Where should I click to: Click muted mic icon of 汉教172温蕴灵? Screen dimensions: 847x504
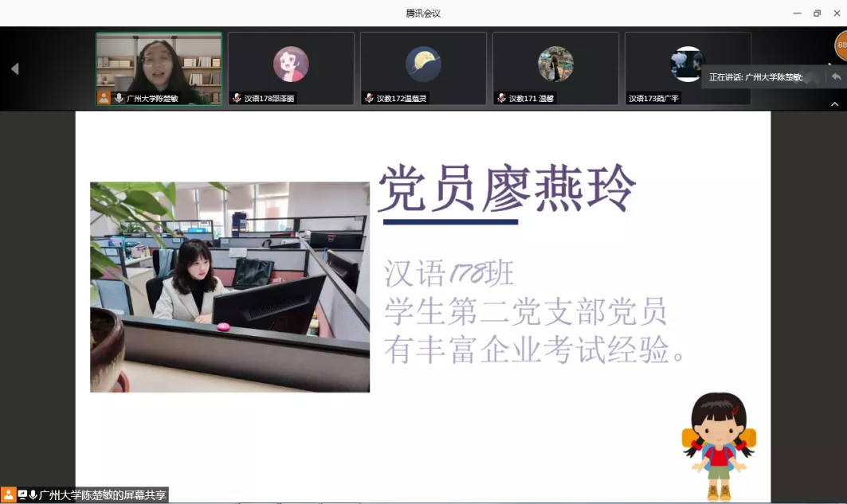click(x=369, y=98)
